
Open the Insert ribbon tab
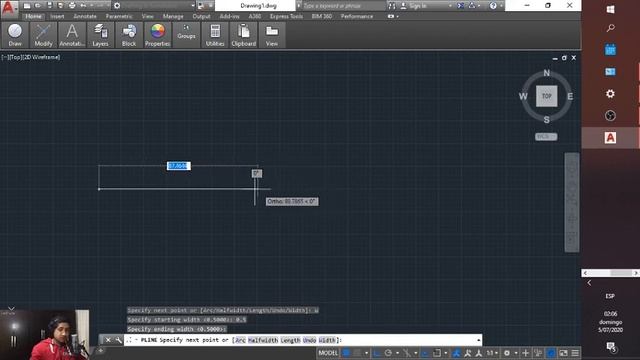[57, 16]
